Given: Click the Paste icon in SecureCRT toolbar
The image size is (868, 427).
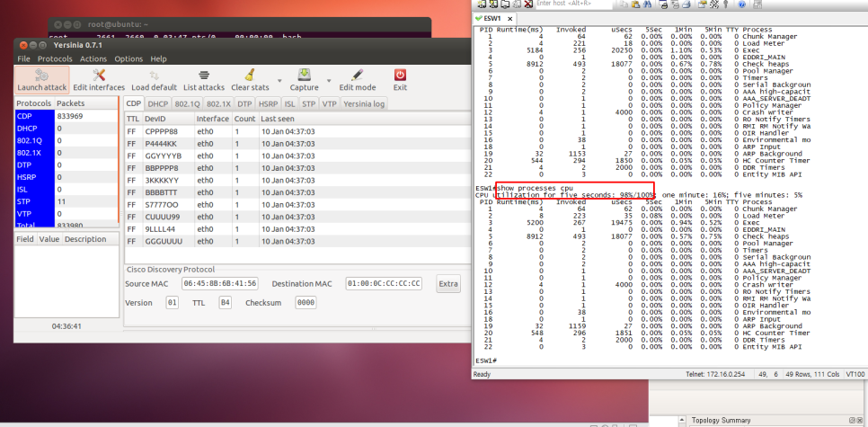Looking at the screenshot, I should pyautogui.click(x=635, y=4).
